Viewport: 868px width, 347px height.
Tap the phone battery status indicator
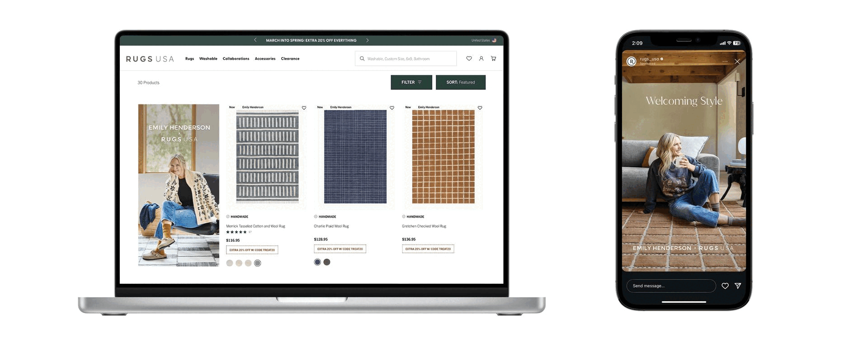(736, 43)
